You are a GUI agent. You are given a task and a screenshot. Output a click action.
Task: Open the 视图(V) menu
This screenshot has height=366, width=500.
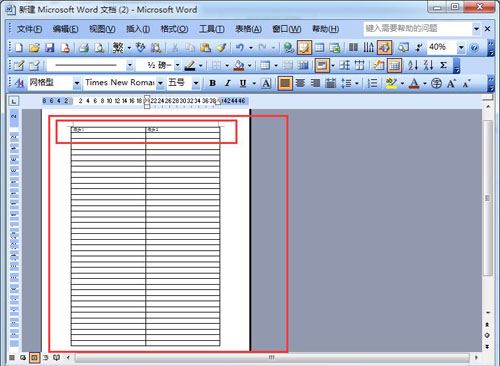click(102, 29)
